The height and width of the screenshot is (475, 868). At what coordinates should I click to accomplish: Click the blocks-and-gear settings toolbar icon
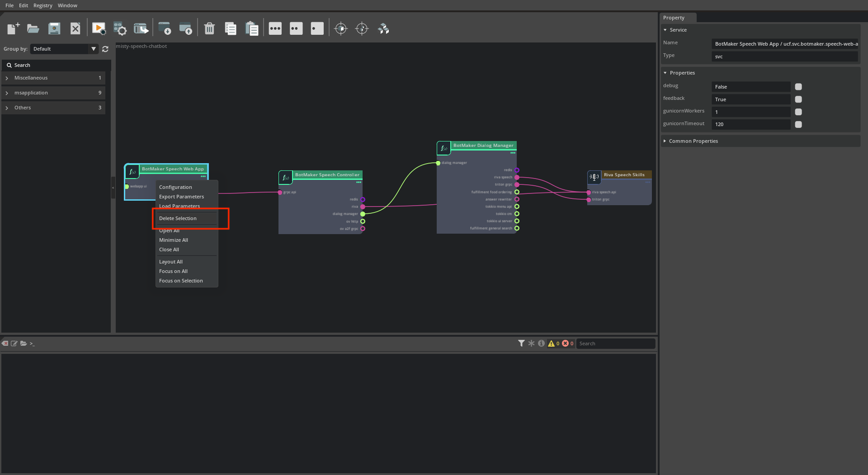pos(120,28)
